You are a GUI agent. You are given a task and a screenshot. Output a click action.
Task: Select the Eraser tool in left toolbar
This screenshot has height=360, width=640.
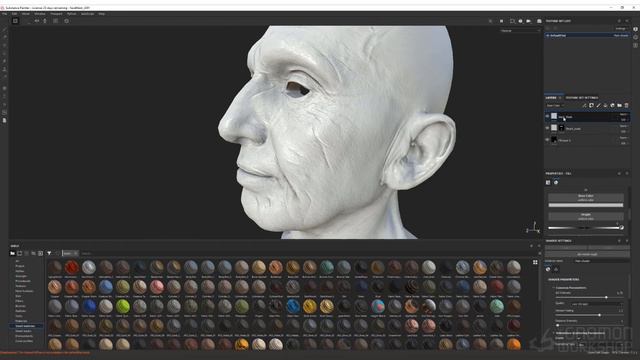click(x=4, y=37)
